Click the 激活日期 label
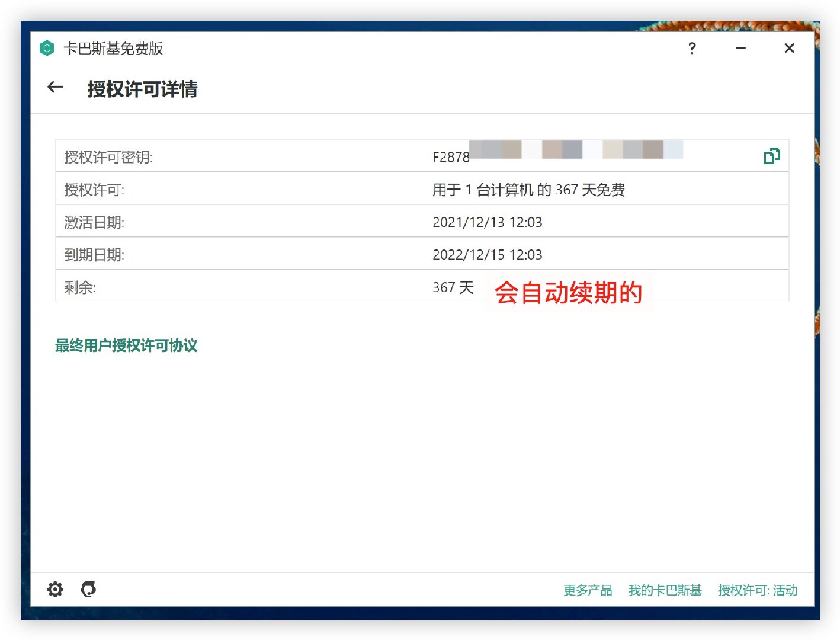 click(x=94, y=222)
